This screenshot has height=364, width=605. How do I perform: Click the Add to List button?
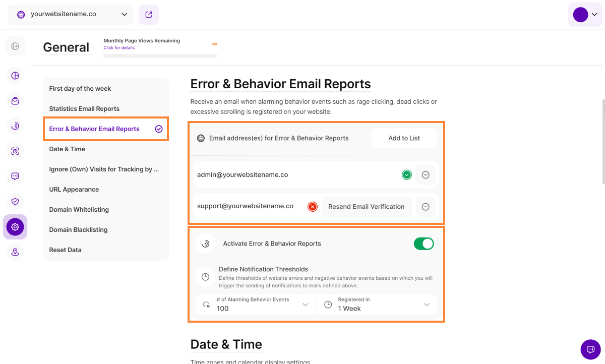pos(404,138)
